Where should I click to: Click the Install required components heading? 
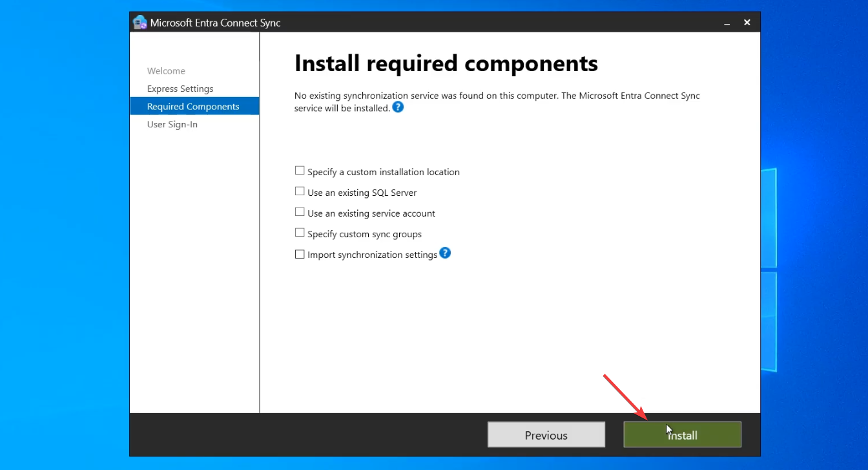(x=446, y=64)
